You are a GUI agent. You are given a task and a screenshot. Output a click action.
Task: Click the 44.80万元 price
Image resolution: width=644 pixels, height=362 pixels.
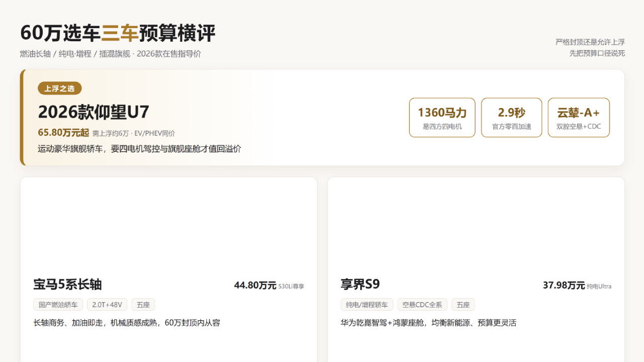pyautogui.click(x=255, y=286)
